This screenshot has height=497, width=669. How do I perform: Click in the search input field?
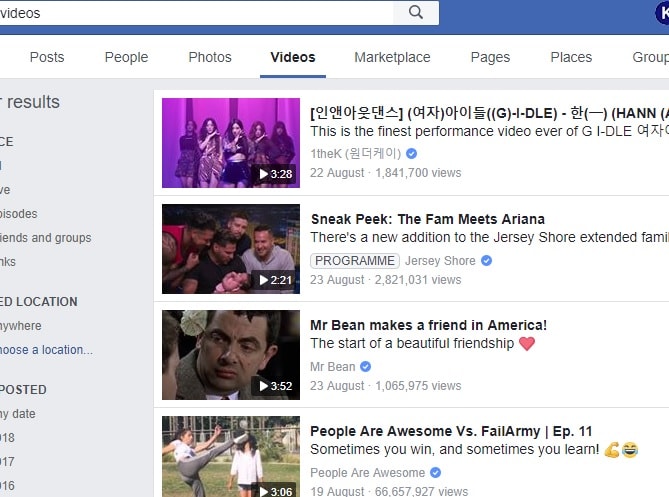[x=200, y=13]
